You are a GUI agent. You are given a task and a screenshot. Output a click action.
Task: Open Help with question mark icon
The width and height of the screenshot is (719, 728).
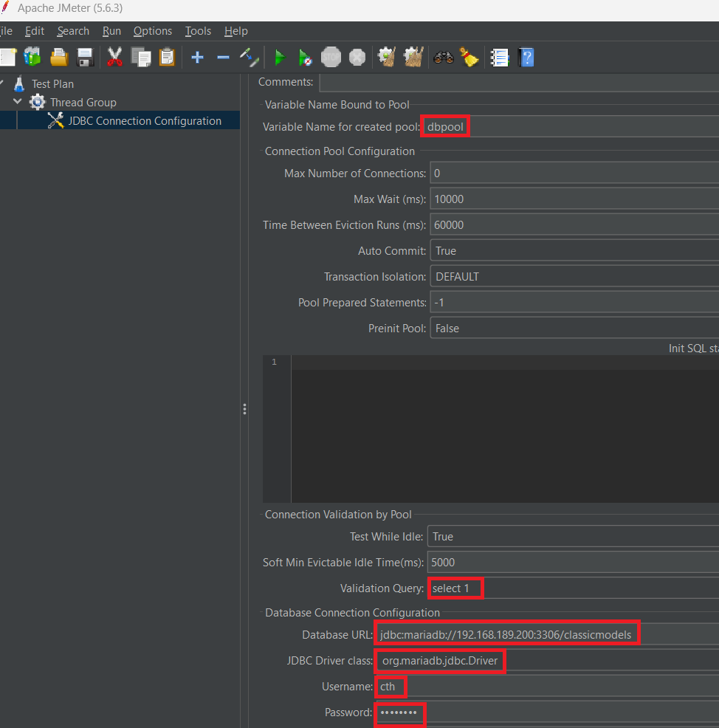[x=526, y=58]
